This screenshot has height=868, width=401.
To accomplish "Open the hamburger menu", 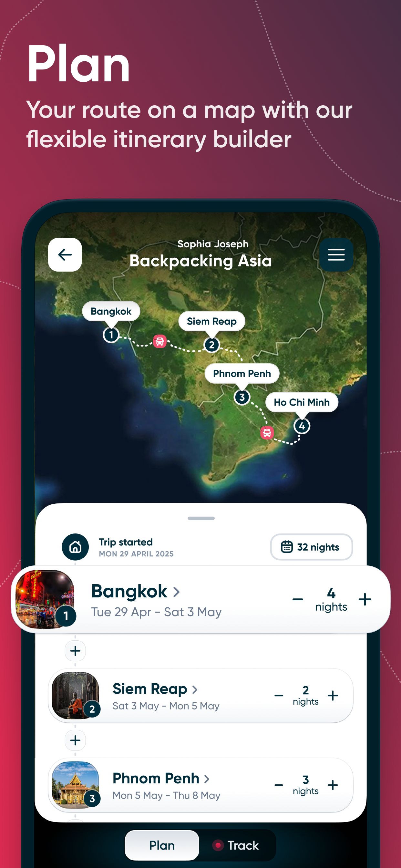I will [x=336, y=255].
